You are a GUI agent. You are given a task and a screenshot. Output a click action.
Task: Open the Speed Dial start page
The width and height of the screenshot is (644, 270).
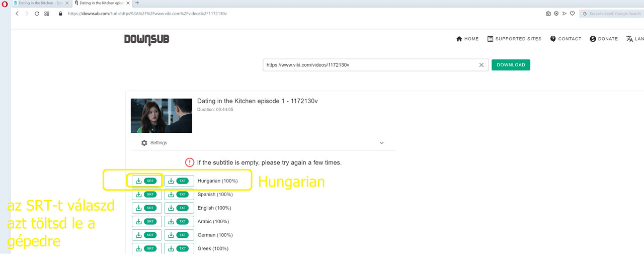(x=47, y=14)
